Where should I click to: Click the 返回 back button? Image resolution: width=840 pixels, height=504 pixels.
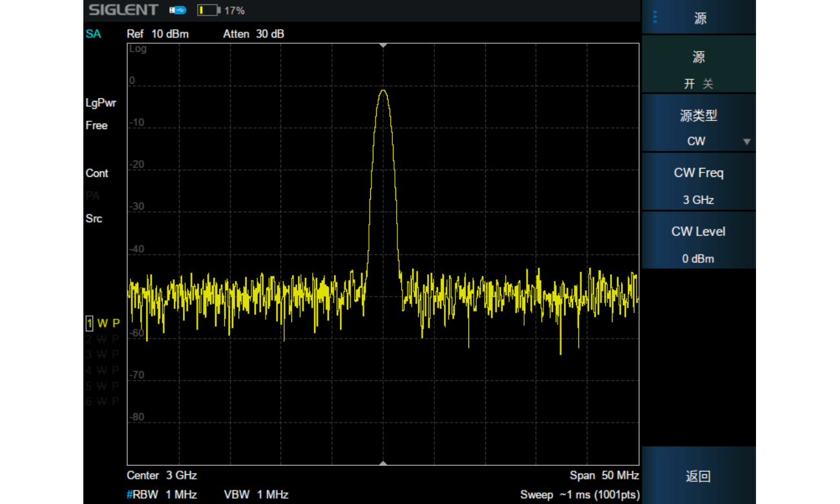pyautogui.click(x=698, y=476)
